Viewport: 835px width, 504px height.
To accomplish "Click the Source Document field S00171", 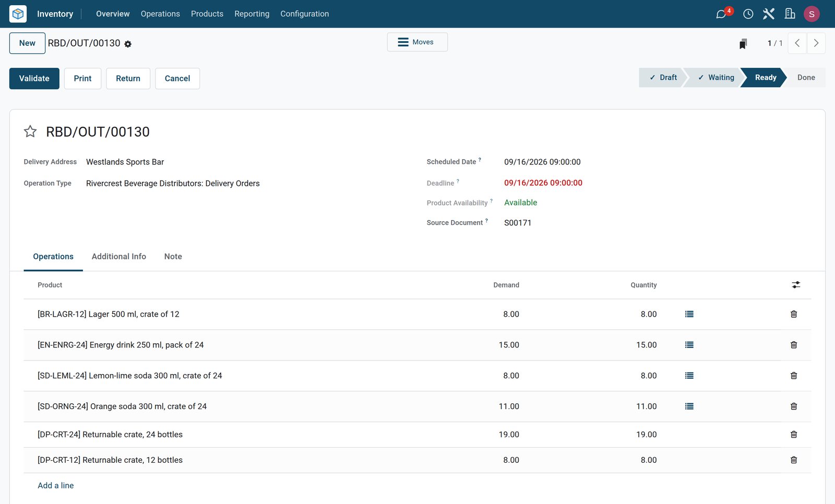I will click(x=518, y=223).
